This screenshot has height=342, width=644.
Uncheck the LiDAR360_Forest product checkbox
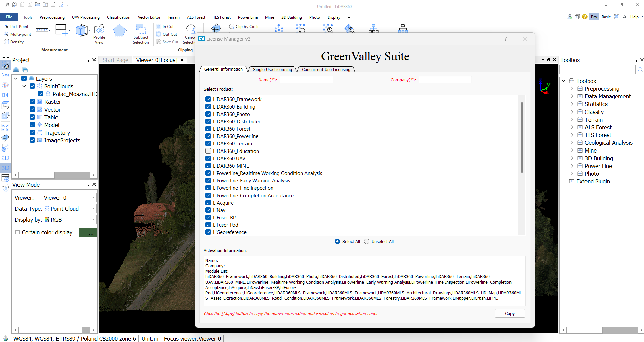[x=208, y=129]
